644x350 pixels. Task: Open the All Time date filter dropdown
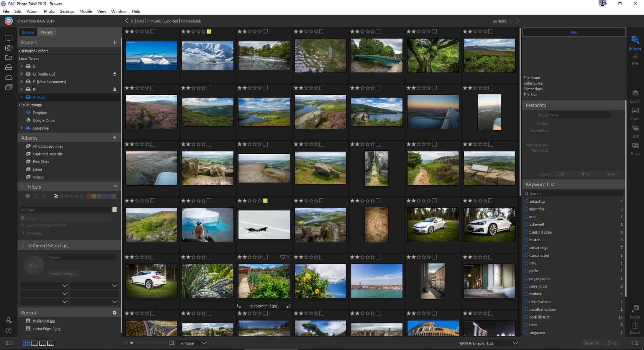tap(65, 210)
